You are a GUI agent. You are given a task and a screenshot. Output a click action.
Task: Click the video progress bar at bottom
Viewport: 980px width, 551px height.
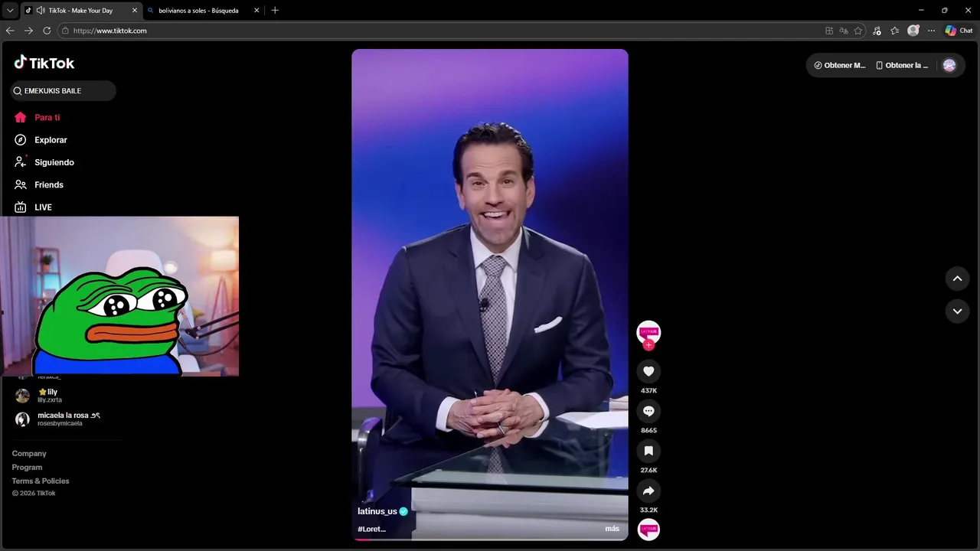click(x=490, y=540)
